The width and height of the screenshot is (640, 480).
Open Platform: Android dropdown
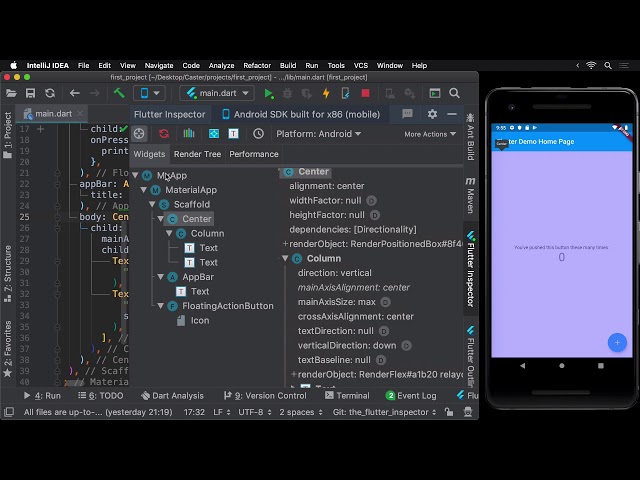tap(318, 134)
